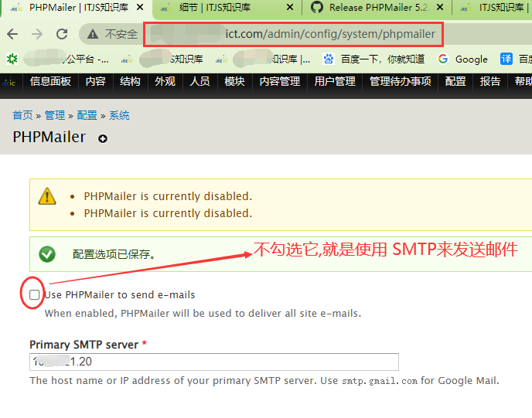Click the Baidu paw bookmark icon
532x418 pixels.
[x=329, y=59]
